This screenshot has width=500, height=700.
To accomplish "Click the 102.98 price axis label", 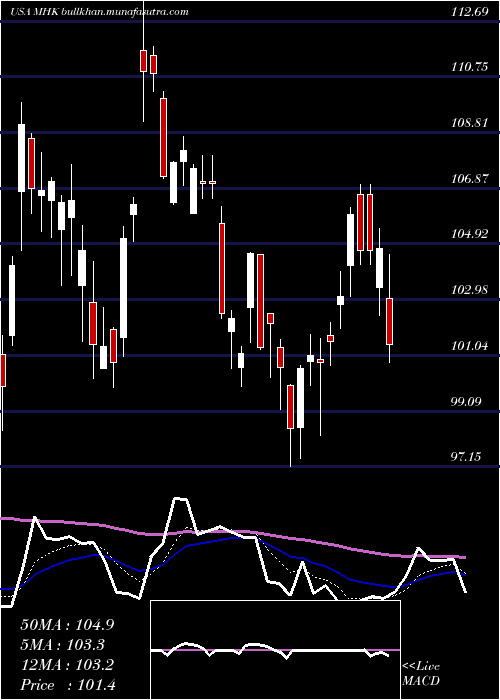I will [469, 290].
